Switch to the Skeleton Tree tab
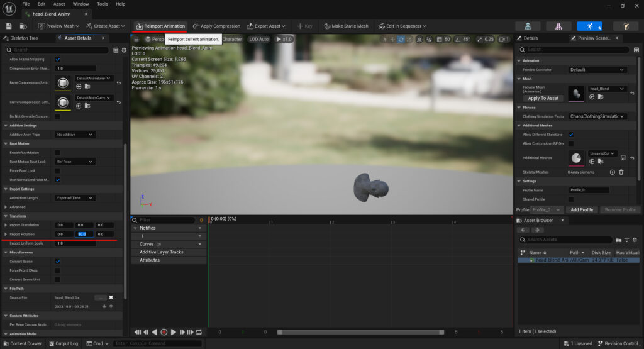Screen dimensions: 644x349 point(25,38)
